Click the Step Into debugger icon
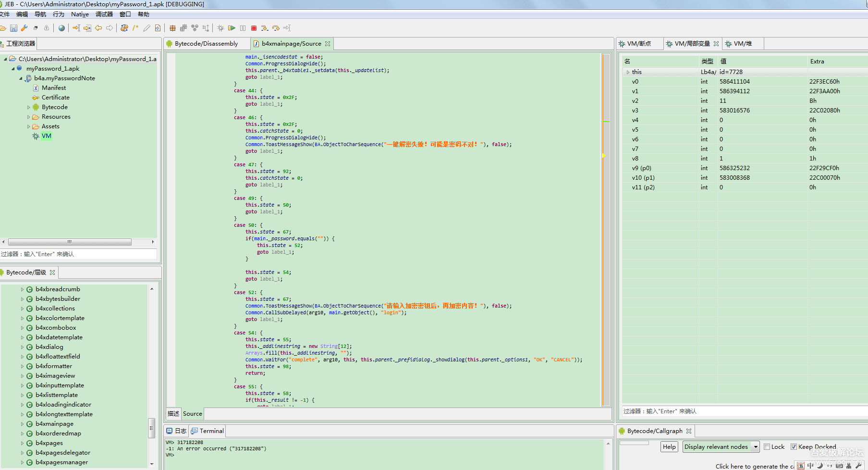The width and height of the screenshot is (868, 470). 265,28
